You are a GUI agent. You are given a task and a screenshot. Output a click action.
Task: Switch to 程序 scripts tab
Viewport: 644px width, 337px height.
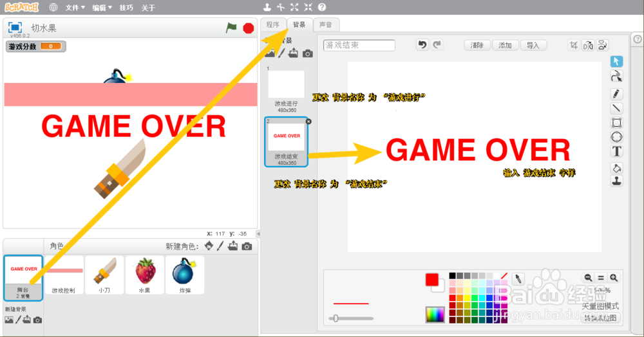(x=272, y=24)
